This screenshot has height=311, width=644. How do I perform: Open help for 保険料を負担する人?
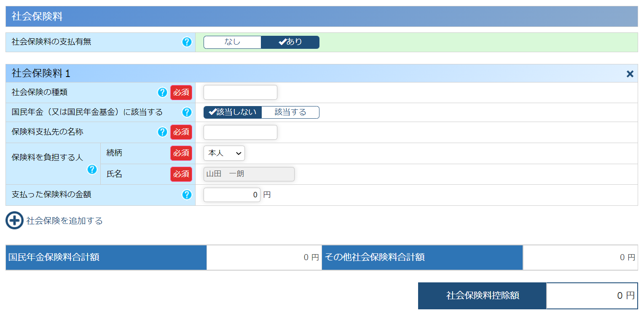[x=92, y=170]
